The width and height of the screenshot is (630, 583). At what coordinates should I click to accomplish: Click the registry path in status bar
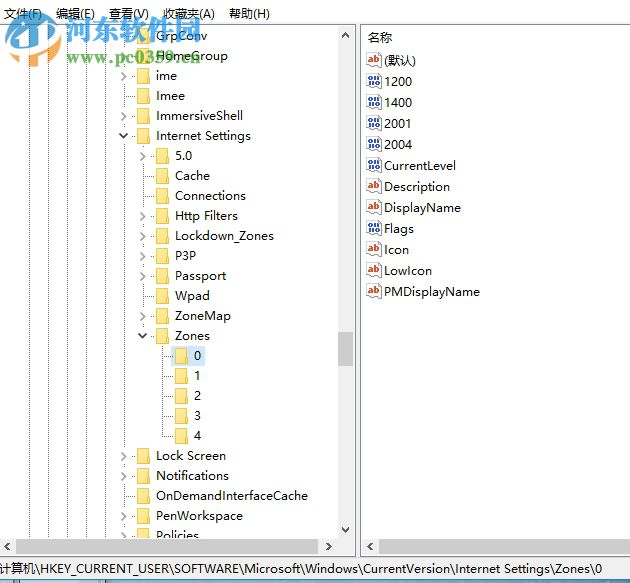(x=301, y=569)
